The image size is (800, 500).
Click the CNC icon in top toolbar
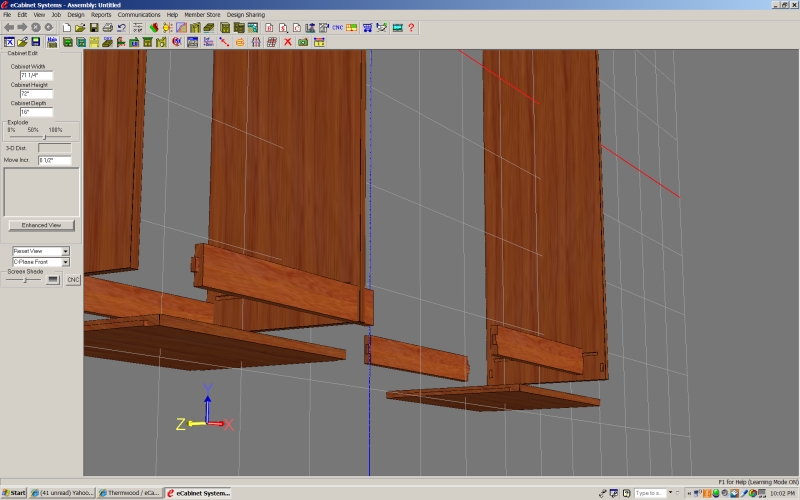pyautogui.click(x=337, y=28)
